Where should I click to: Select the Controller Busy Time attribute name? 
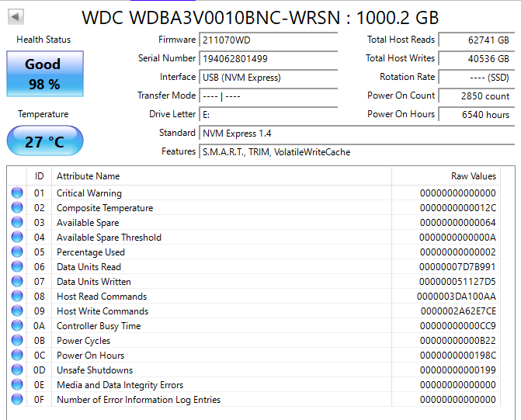click(x=99, y=326)
